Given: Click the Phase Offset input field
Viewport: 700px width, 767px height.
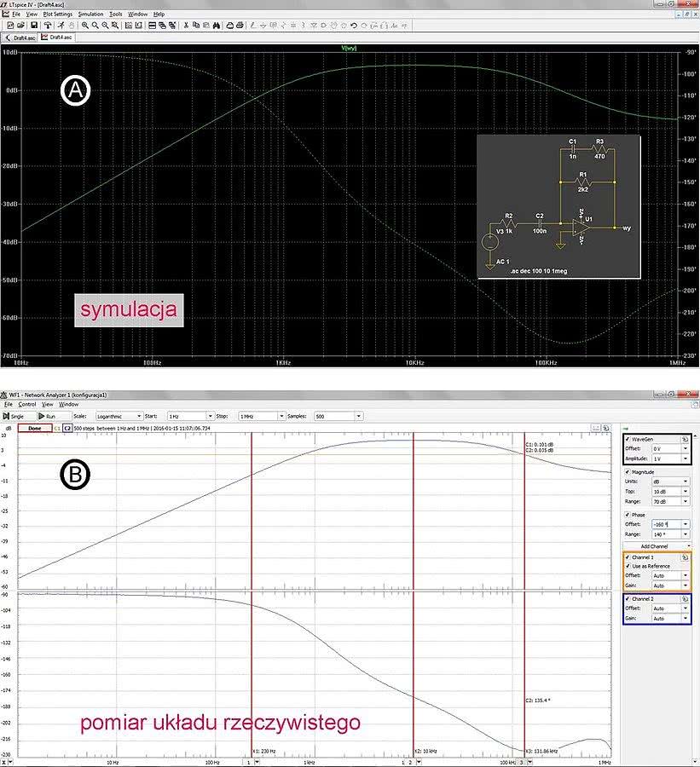Looking at the screenshot, I should pos(665,523).
